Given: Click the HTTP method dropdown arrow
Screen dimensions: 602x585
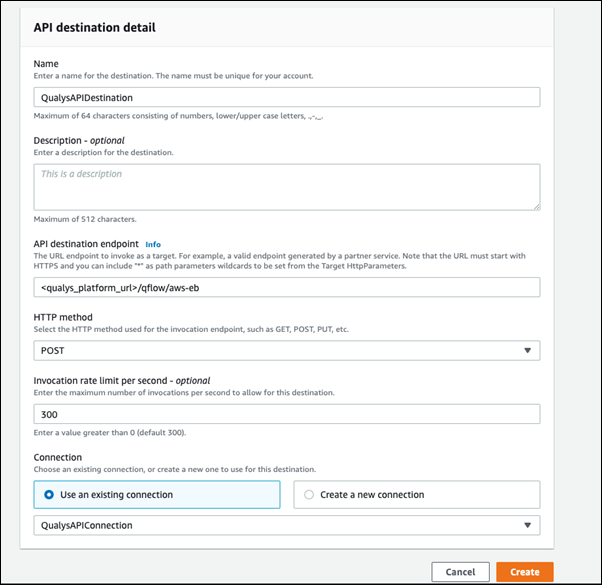Looking at the screenshot, I should click(527, 350).
